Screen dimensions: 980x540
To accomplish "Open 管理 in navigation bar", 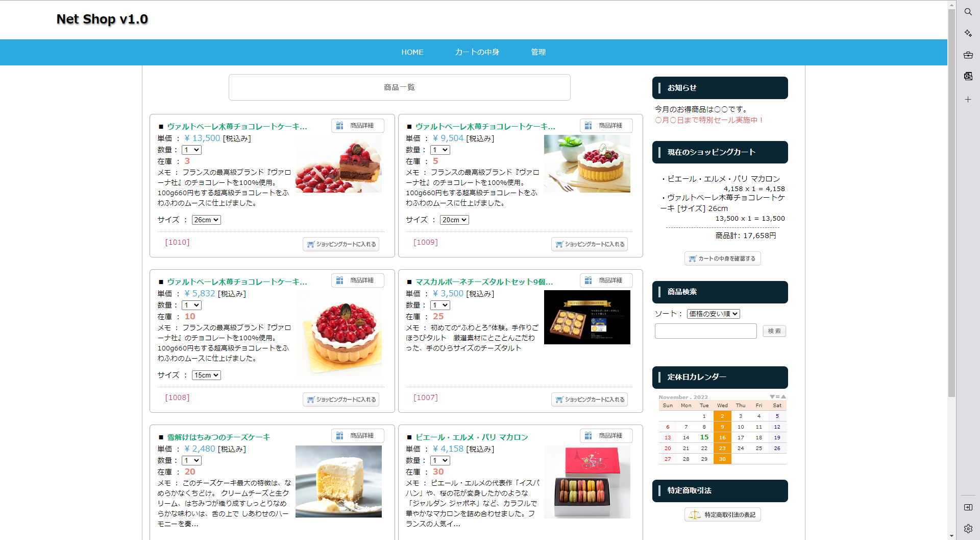I will 538,52.
